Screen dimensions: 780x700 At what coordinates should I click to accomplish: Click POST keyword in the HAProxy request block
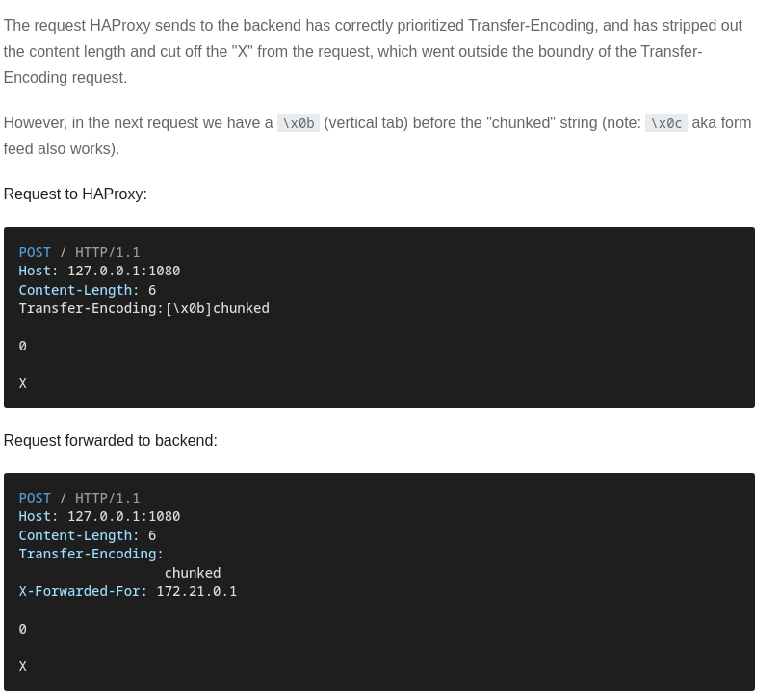point(35,253)
